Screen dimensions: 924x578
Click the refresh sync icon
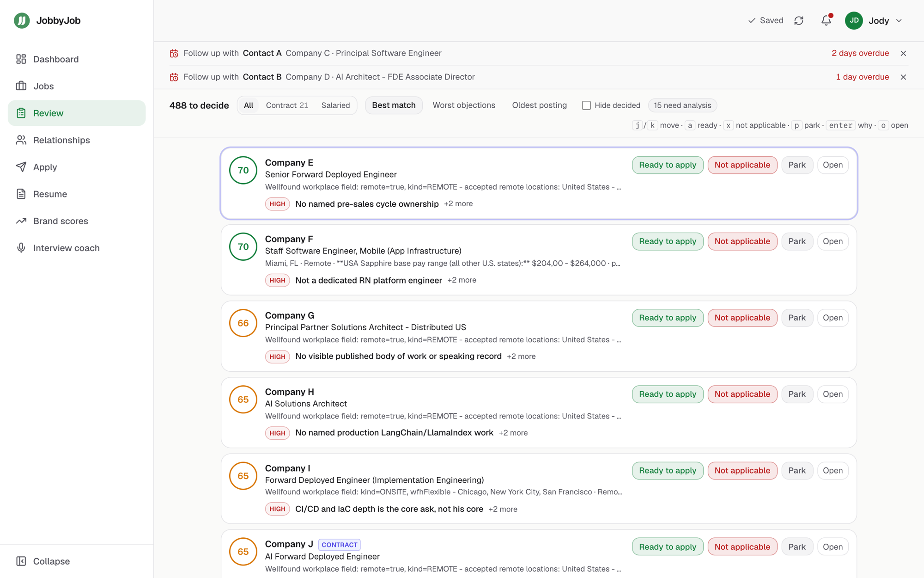click(799, 20)
